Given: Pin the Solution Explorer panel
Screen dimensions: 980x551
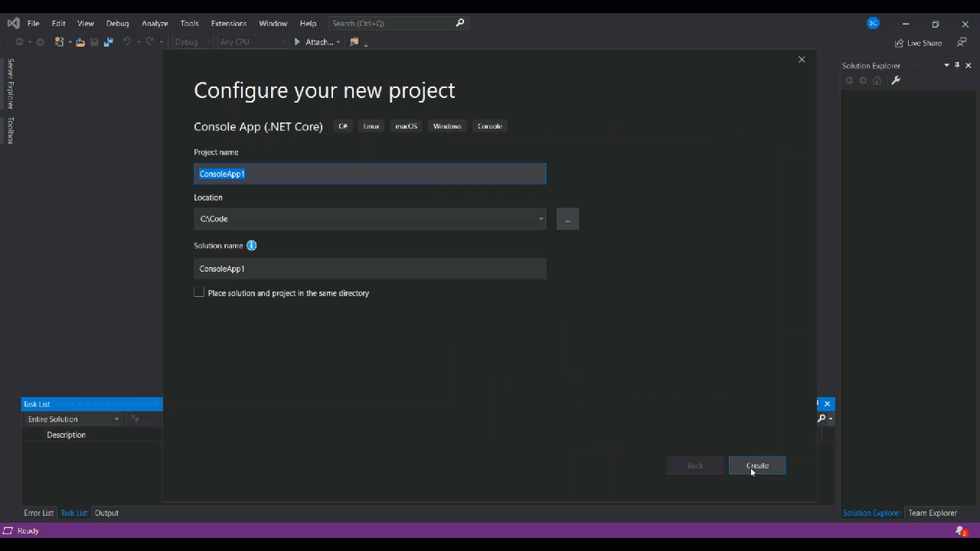Looking at the screenshot, I should point(957,65).
